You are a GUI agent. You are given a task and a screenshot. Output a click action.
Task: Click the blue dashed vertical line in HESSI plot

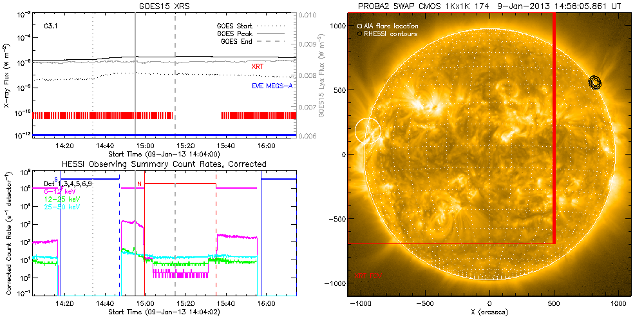[x=120, y=234]
